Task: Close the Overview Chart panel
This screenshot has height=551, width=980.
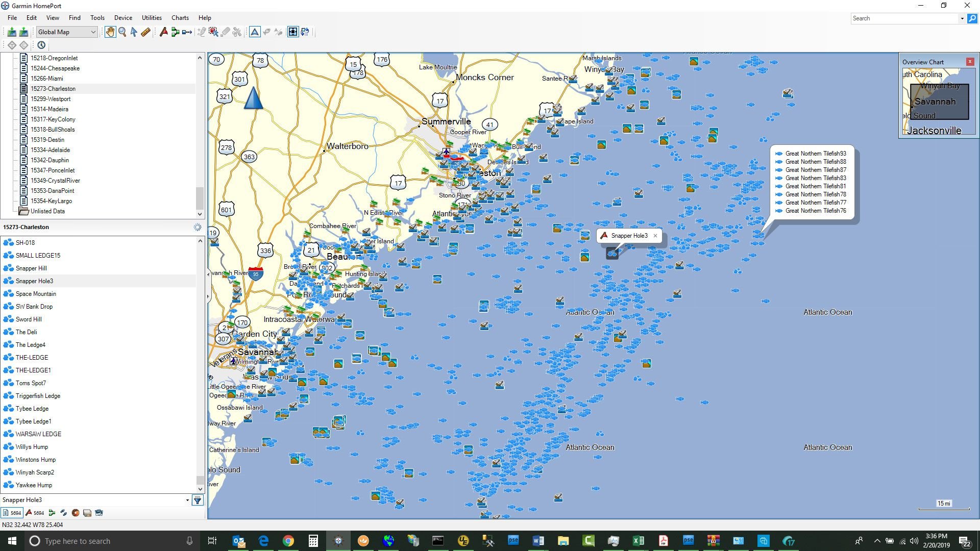Action: 970,62
